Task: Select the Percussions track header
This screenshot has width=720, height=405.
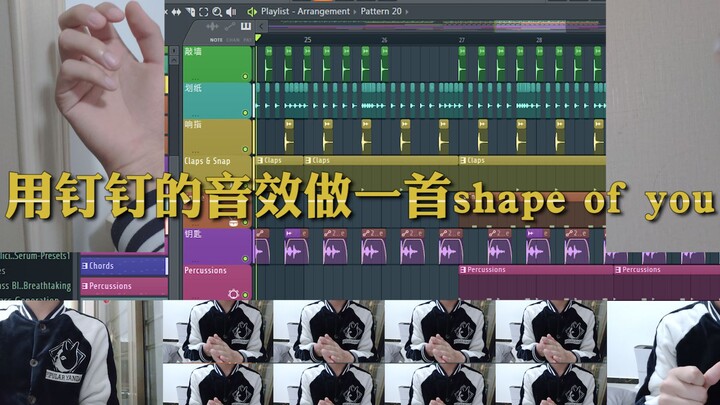Action: pos(217,282)
